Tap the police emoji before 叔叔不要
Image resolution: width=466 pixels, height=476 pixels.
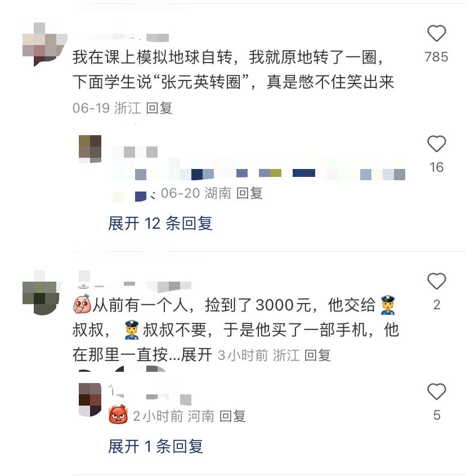132,330
